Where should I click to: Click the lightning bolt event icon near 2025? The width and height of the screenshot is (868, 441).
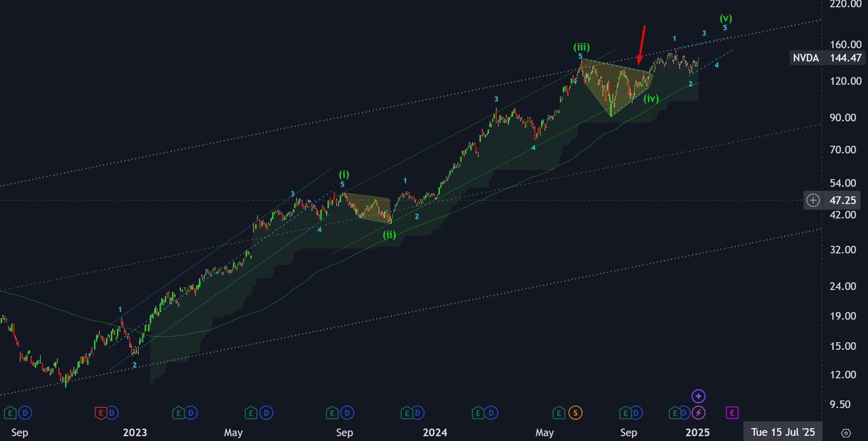point(698,413)
